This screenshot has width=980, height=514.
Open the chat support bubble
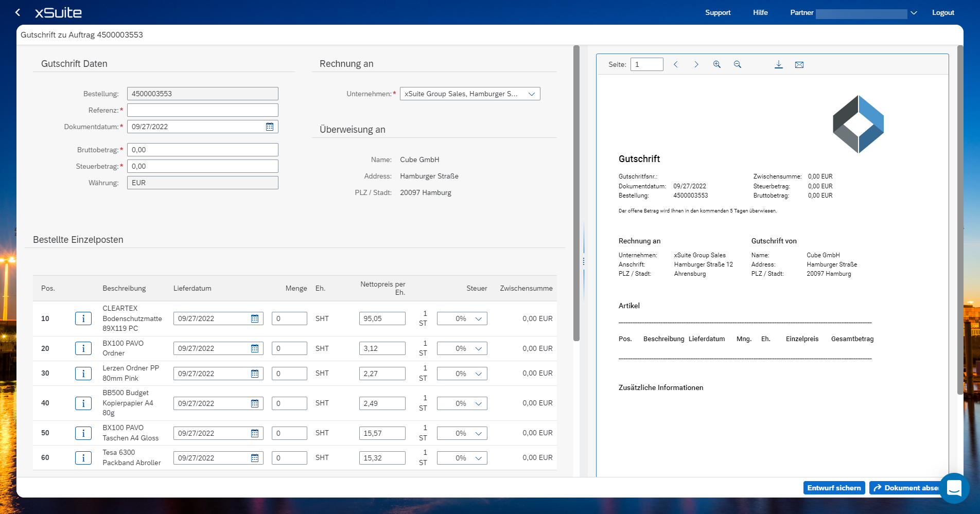click(954, 488)
